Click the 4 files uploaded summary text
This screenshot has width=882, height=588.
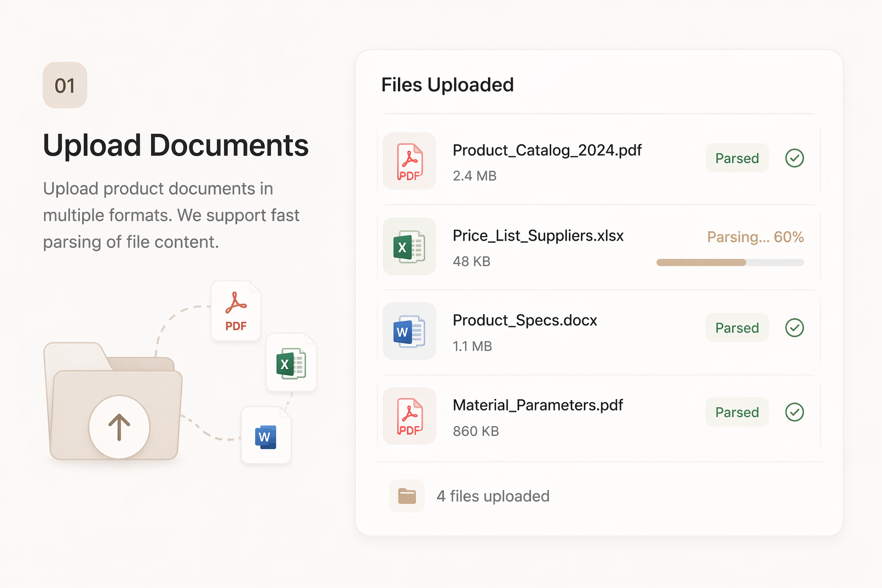point(493,496)
